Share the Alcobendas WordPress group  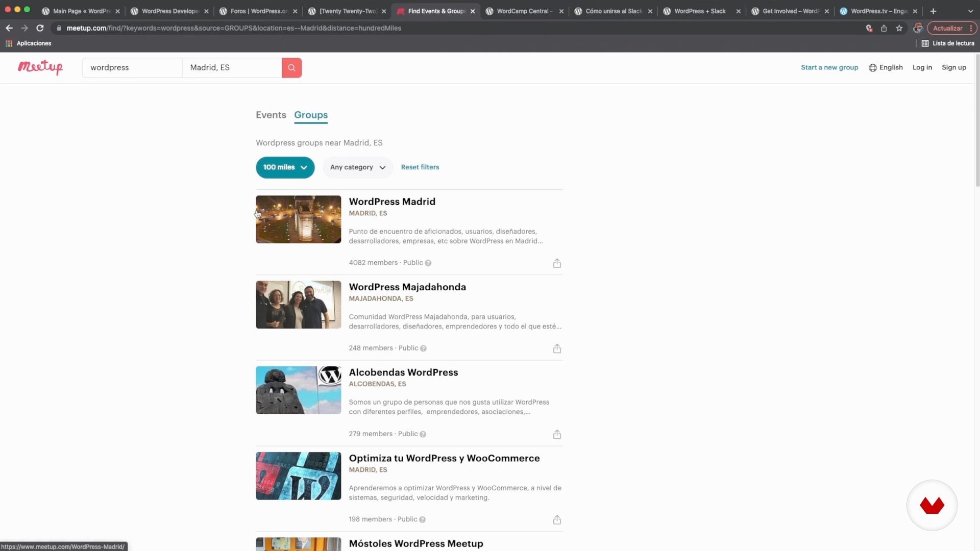point(557,434)
